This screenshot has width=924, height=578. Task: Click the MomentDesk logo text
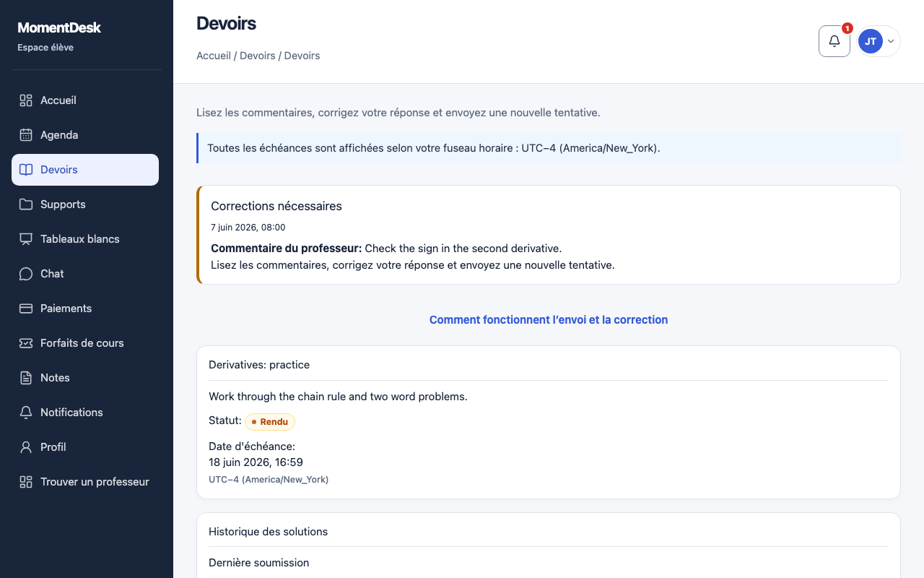(59, 27)
